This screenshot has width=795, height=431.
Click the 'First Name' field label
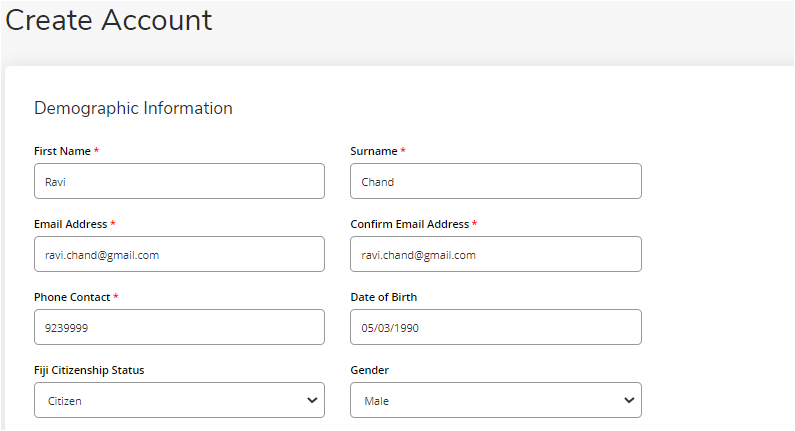62,151
